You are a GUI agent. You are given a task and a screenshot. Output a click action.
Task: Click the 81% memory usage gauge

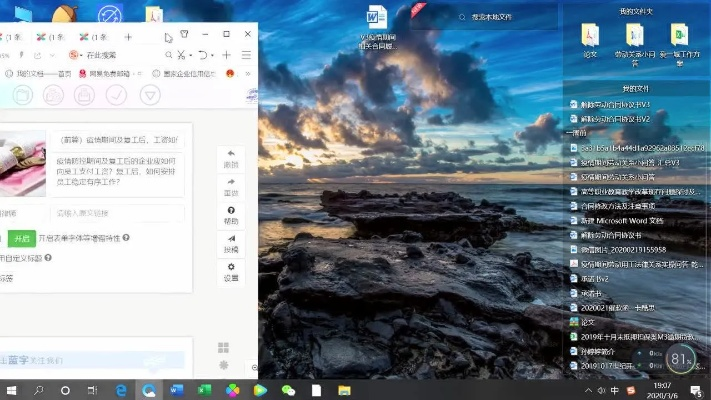click(681, 358)
